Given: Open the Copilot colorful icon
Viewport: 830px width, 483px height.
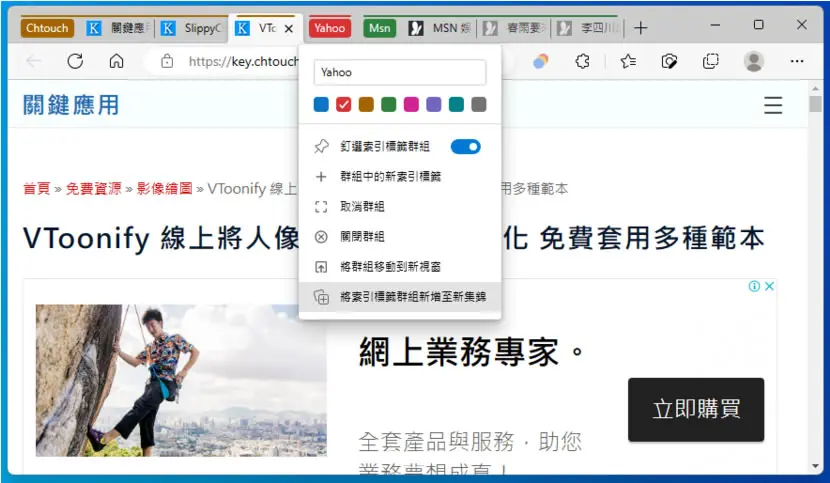Looking at the screenshot, I should (x=540, y=61).
